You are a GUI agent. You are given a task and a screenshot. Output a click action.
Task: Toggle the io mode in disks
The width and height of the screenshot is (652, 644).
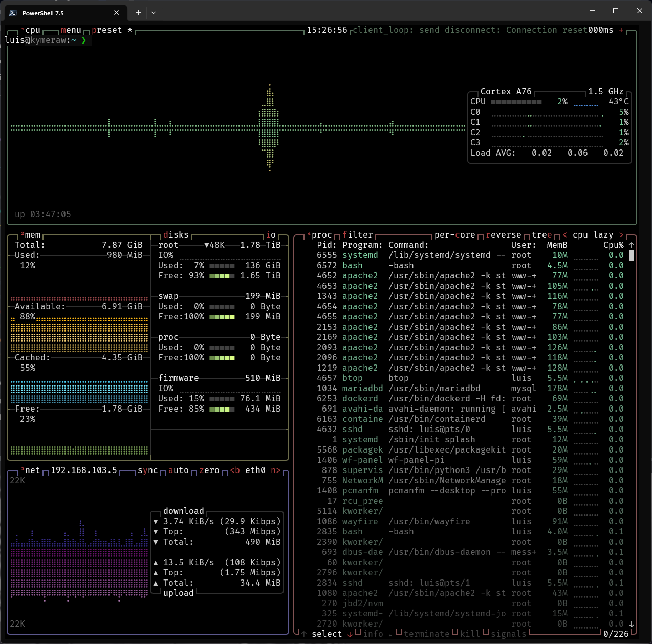[271, 235]
